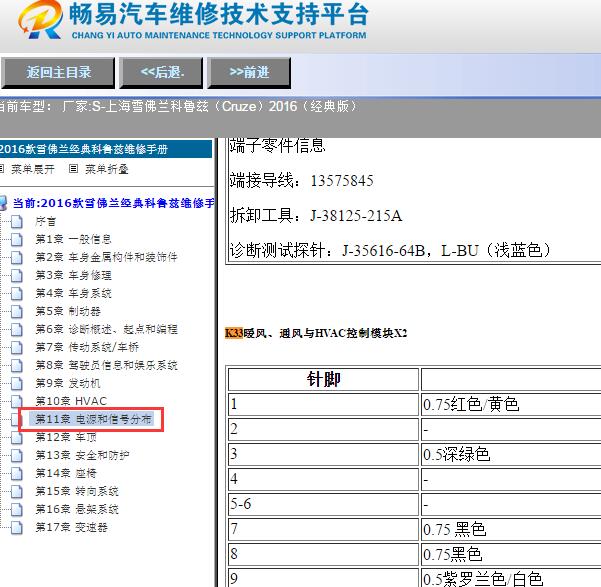Click the page icon beside 第17章 变速器
The image size is (601, 587).
pos(16,528)
